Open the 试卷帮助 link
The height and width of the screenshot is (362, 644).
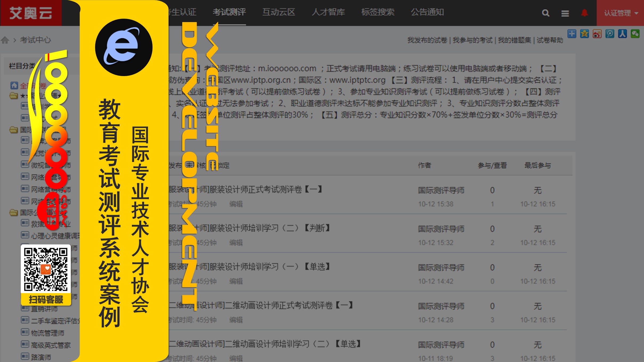pos(550,40)
